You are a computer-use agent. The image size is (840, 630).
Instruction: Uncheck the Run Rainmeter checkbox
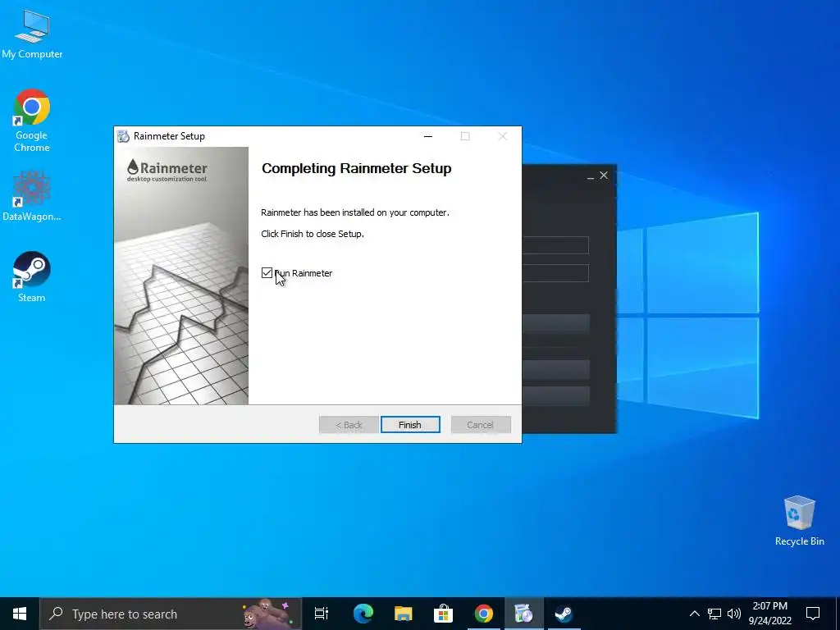point(267,273)
